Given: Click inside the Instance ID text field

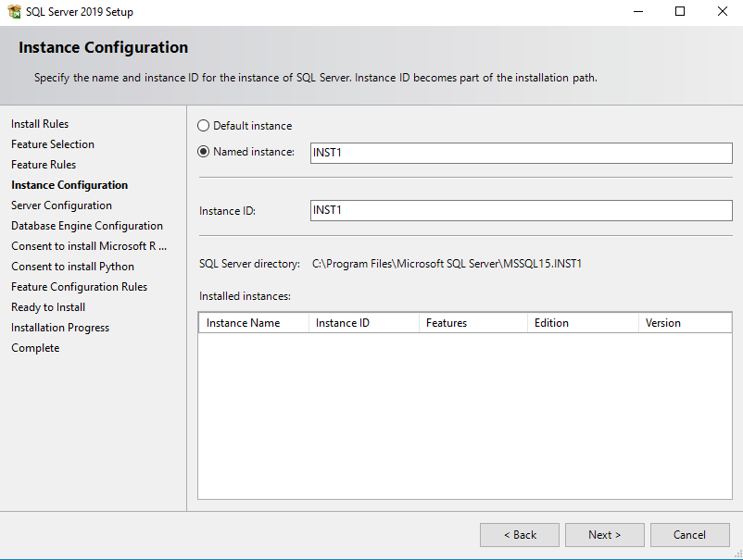Looking at the screenshot, I should tap(519, 210).
